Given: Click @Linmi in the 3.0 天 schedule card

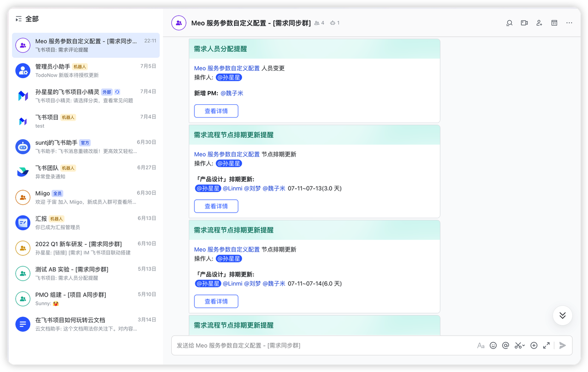Looking at the screenshot, I should (x=232, y=188).
